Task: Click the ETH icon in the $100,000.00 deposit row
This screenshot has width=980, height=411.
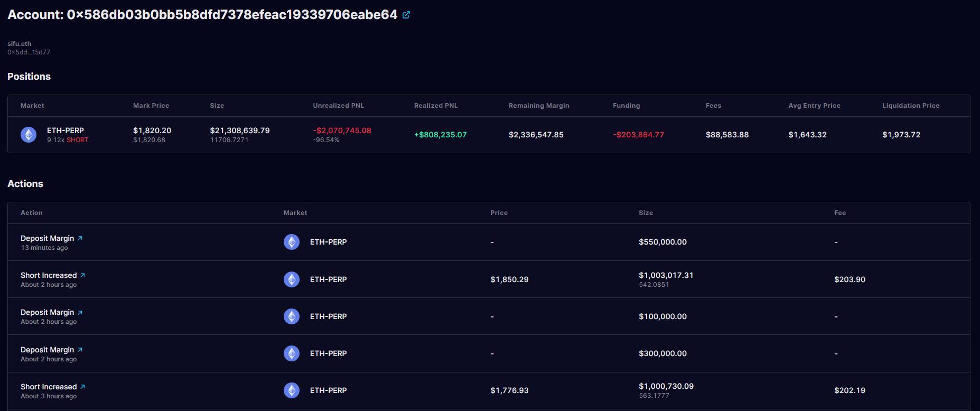Action: point(292,316)
